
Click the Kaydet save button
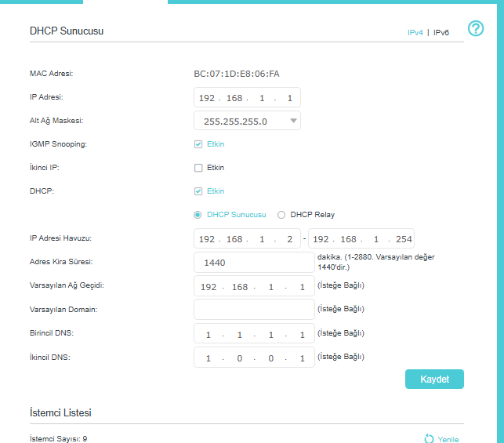coord(434,379)
